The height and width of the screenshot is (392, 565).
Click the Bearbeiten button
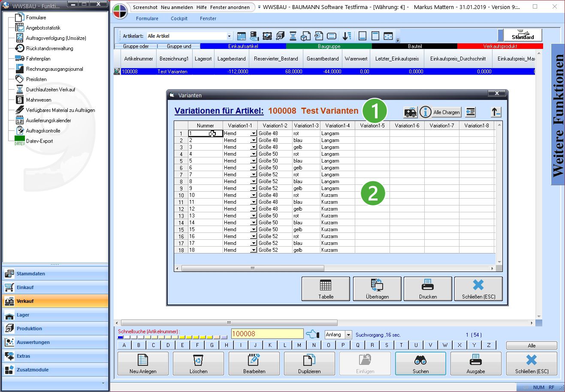coord(254,364)
